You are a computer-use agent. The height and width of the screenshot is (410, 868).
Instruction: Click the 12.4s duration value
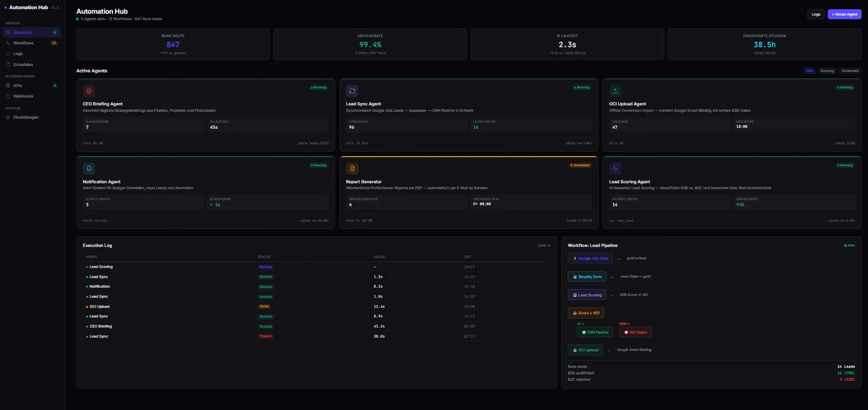[379, 306]
